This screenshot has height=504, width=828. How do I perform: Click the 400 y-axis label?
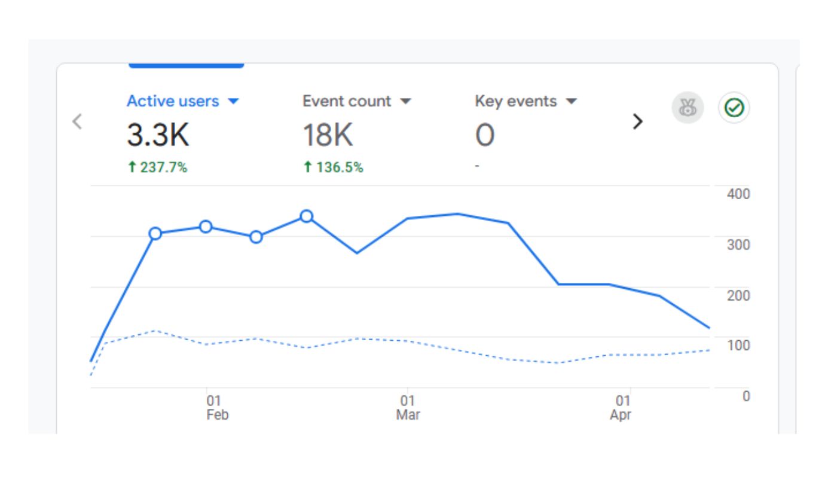tap(738, 194)
